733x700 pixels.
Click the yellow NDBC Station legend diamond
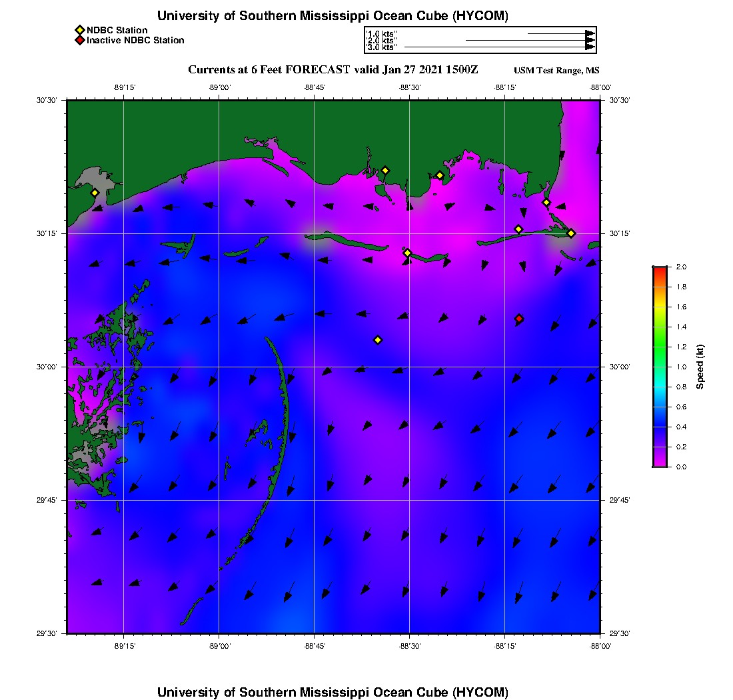tap(80, 31)
